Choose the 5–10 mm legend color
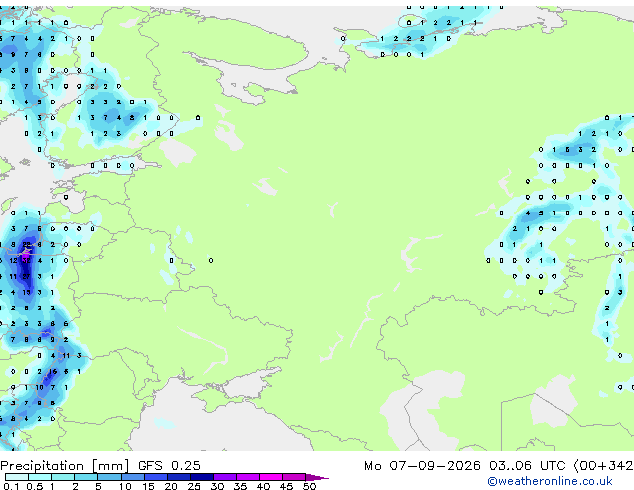This screenshot has width=634, height=490. 110,477
